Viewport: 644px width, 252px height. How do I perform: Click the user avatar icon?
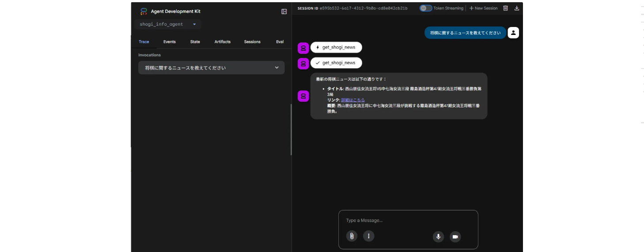(513, 33)
